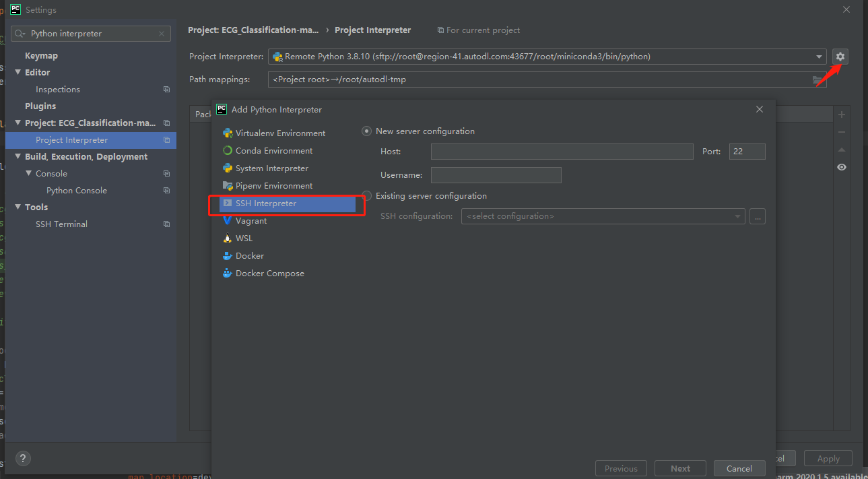This screenshot has height=479, width=868.
Task: Collapse the Console tree node
Action: point(29,174)
